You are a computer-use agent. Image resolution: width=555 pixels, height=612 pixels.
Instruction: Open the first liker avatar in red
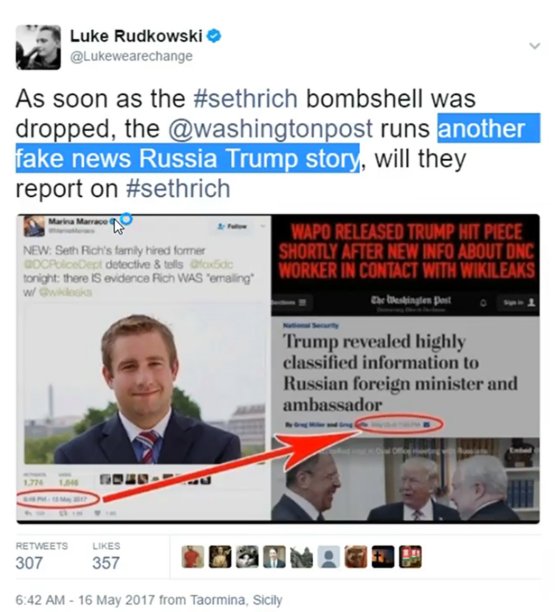pos(193,557)
